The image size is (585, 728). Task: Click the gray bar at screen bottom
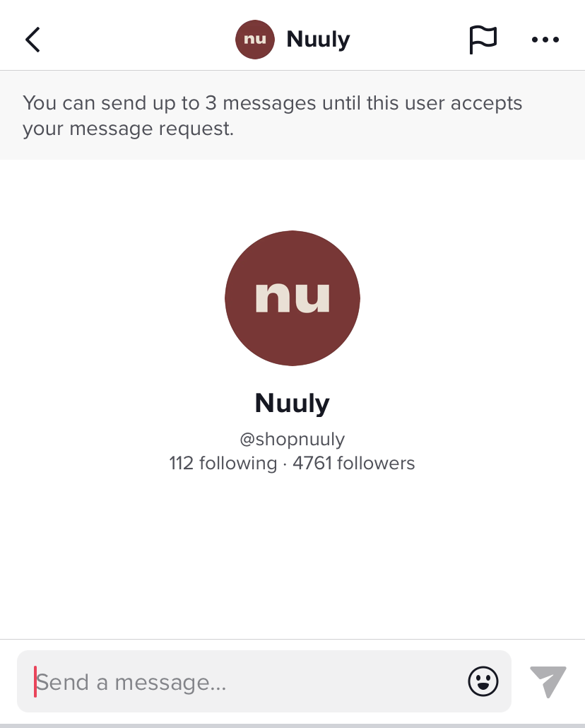click(292, 725)
